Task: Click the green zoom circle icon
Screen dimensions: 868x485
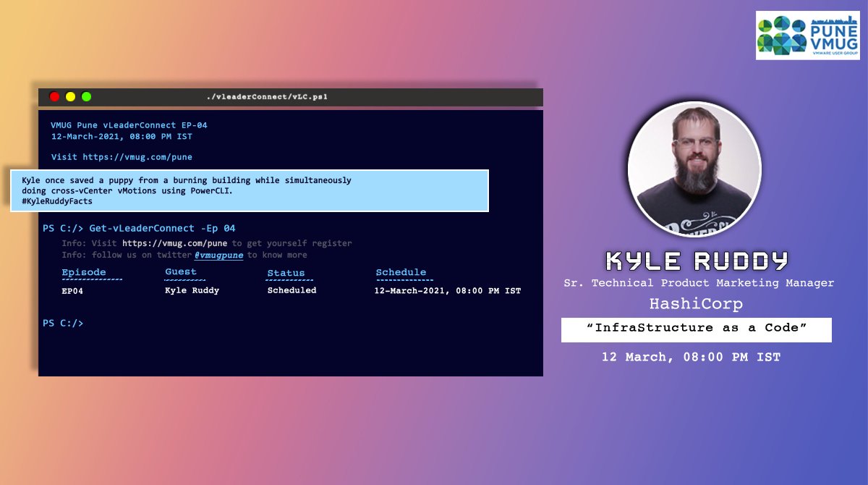Action: click(87, 96)
